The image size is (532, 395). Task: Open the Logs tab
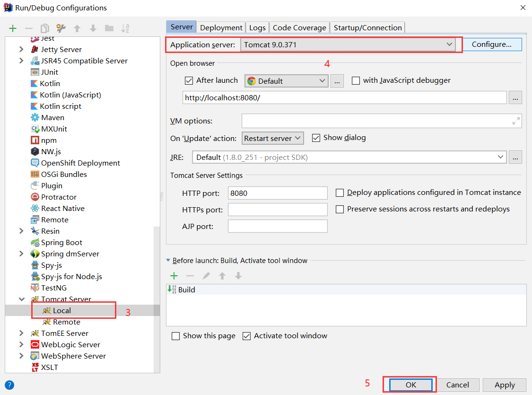point(257,27)
